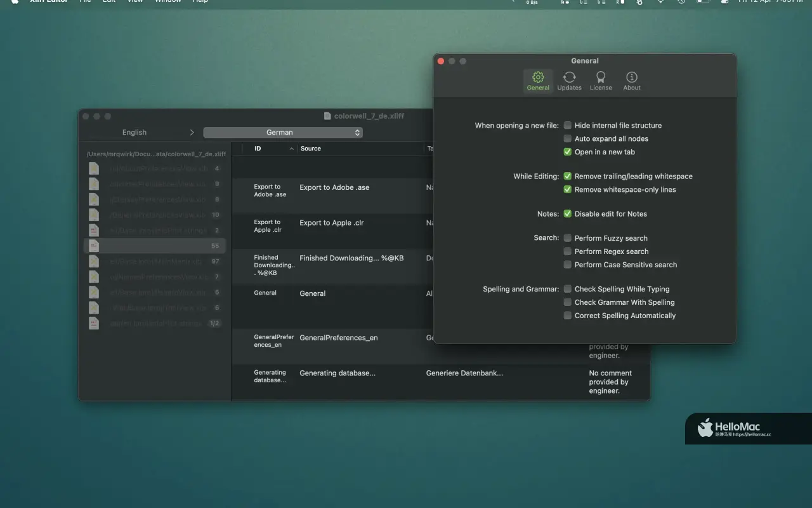Screen dimensions: 812x508
Task: Click the colorwell_7_de.xliff document icon in title bar
Action: click(327, 116)
